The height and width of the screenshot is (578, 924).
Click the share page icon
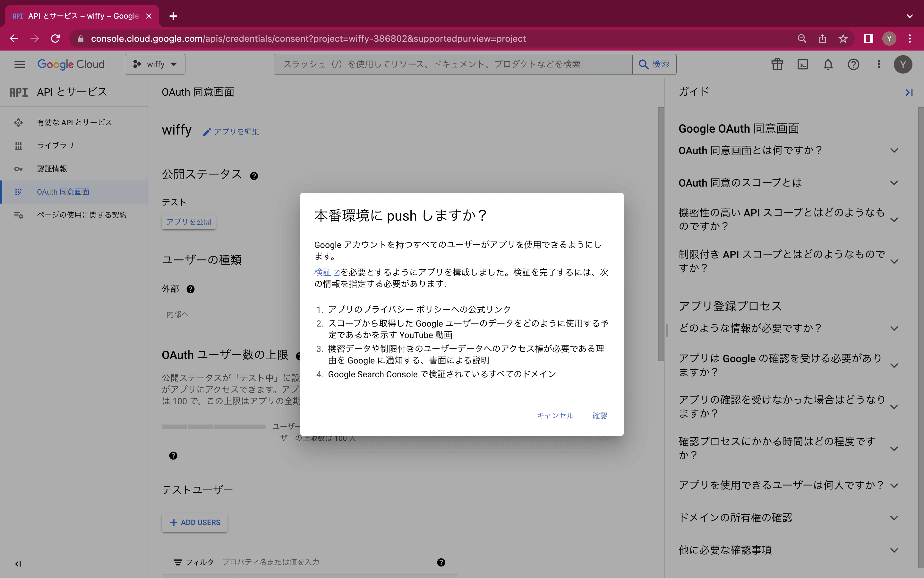822,39
